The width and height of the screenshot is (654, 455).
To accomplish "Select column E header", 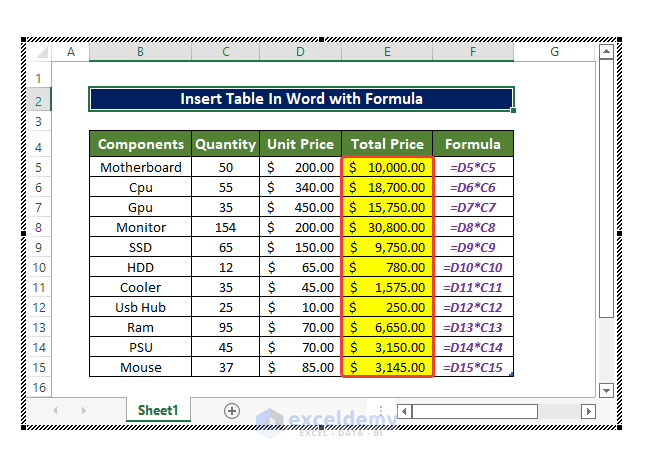I will tap(387, 52).
